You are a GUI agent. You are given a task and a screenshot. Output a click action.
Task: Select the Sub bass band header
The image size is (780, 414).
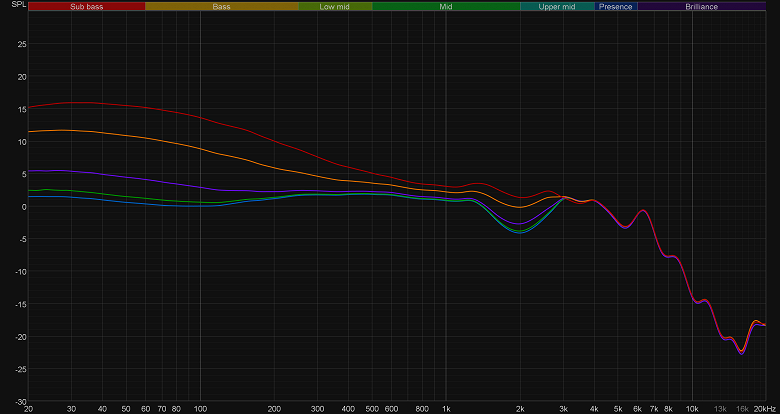pyautogui.click(x=87, y=6)
